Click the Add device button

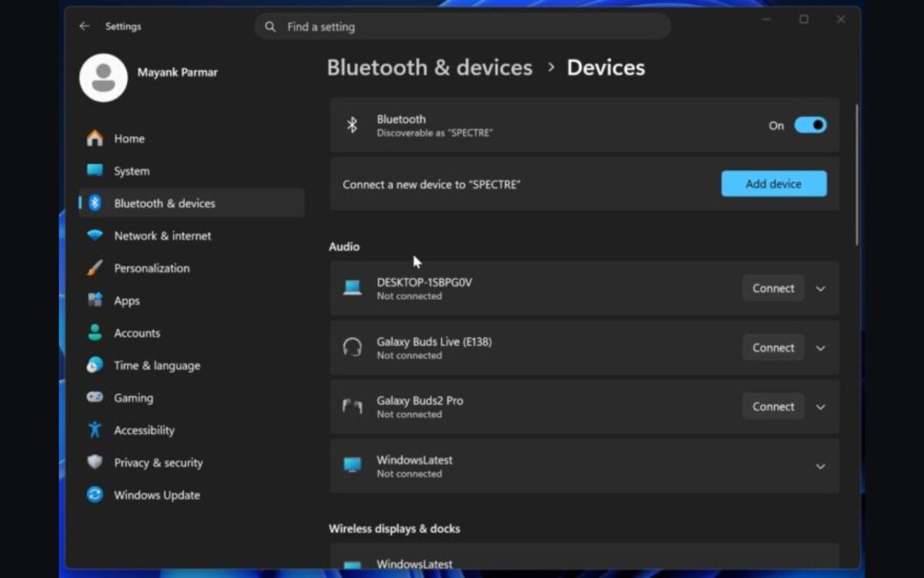click(774, 183)
